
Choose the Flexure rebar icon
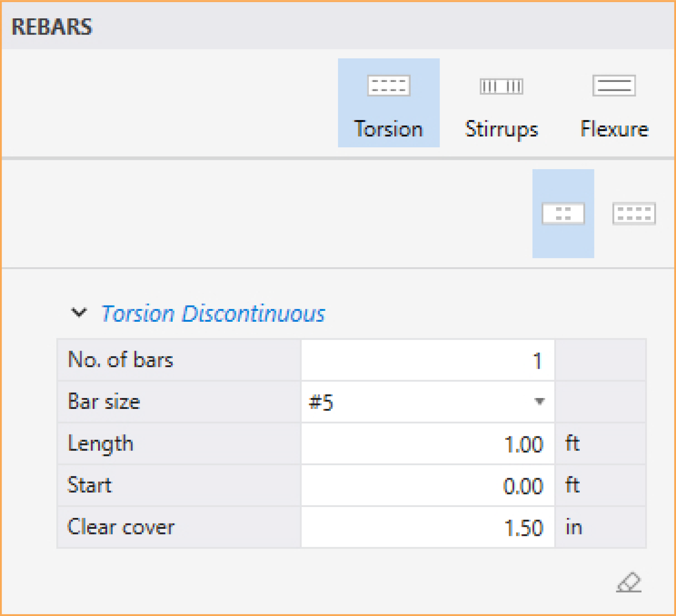pyautogui.click(x=614, y=86)
